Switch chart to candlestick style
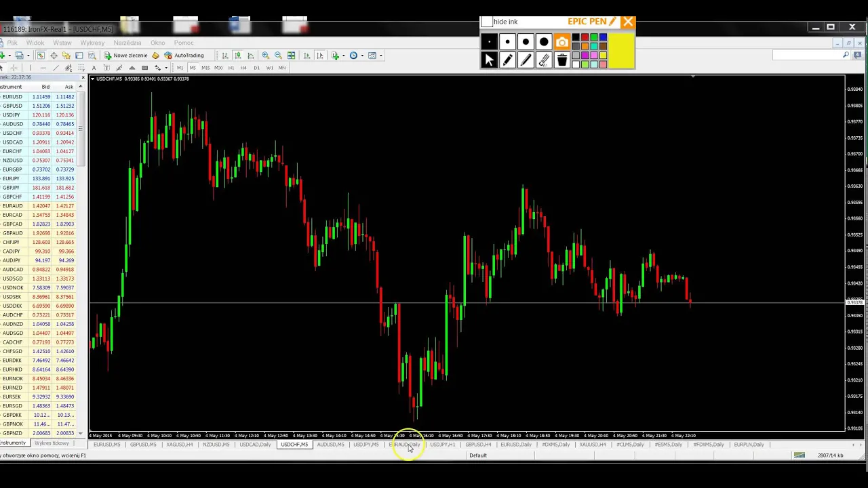 (238, 56)
